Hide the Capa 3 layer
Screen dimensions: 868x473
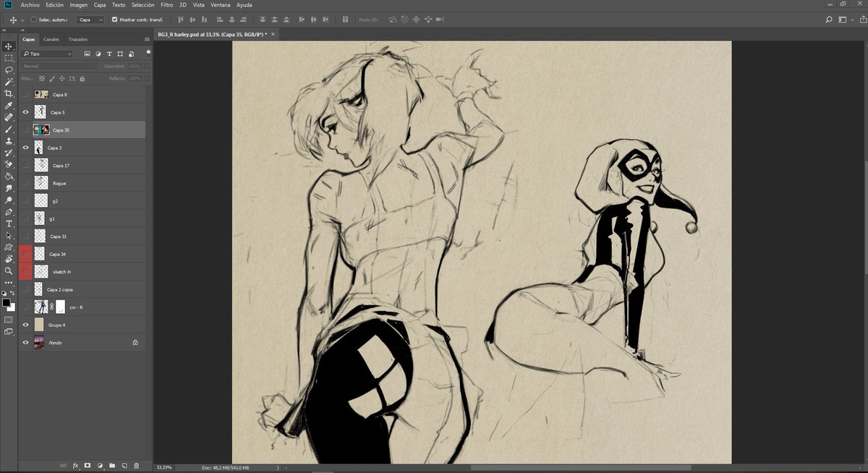pos(26,148)
